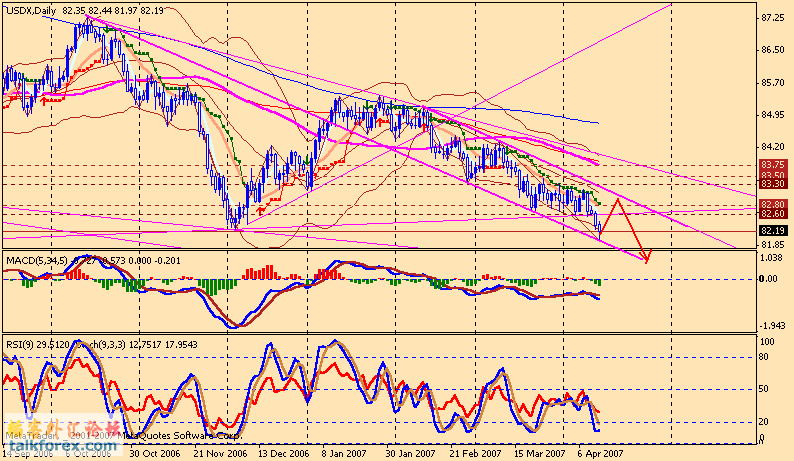Select the 20 level on RSI scale
794x461 pixels.
pyautogui.click(x=764, y=421)
